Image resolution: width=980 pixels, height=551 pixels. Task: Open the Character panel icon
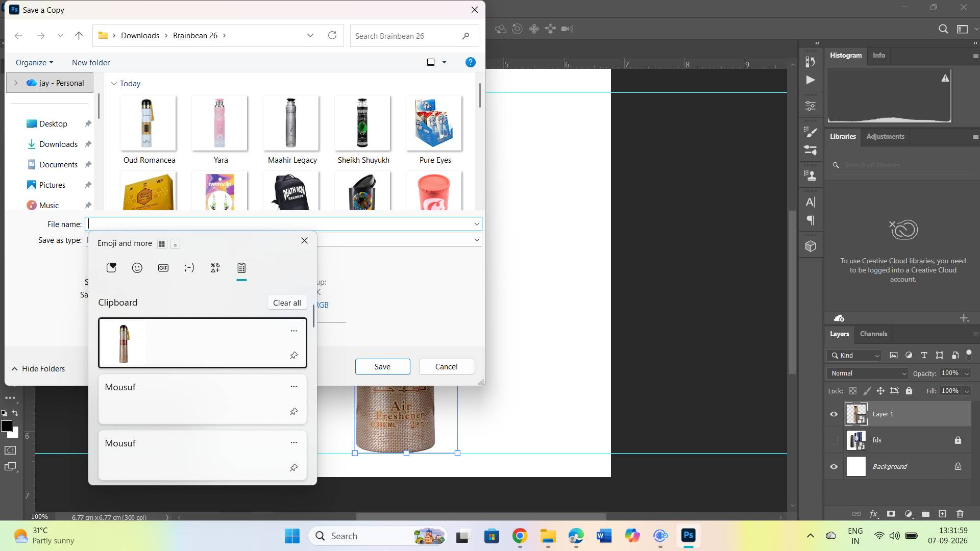pyautogui.click(x=810, y=203)
